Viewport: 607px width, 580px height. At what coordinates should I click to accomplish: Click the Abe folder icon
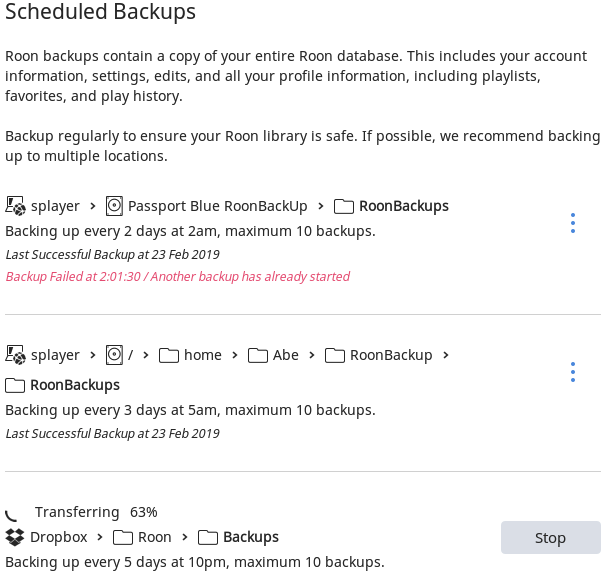pos(258,355)
